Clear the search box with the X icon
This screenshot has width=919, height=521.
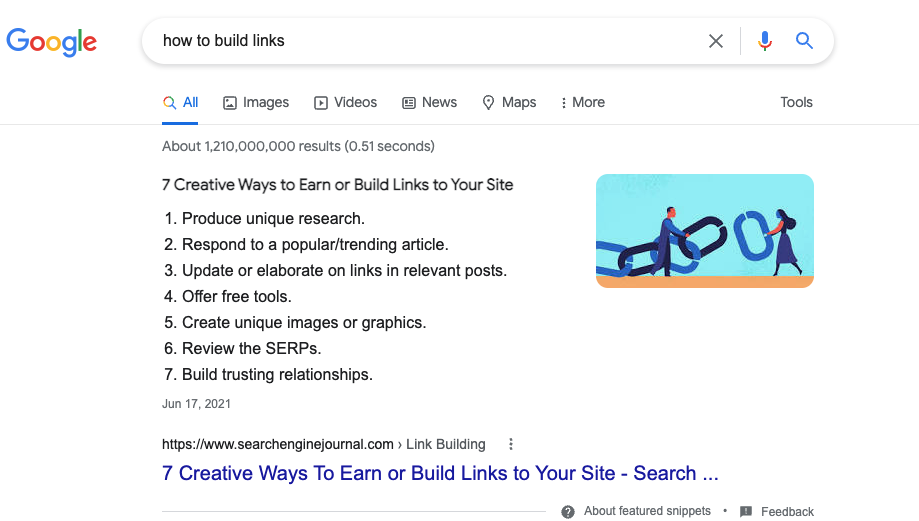tap(716, 41)
